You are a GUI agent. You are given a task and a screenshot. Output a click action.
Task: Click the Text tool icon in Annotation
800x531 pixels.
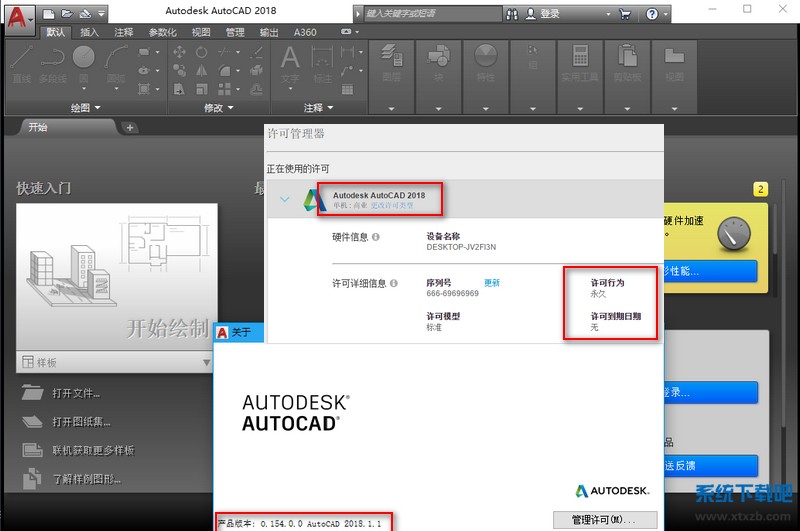[290, 60]
